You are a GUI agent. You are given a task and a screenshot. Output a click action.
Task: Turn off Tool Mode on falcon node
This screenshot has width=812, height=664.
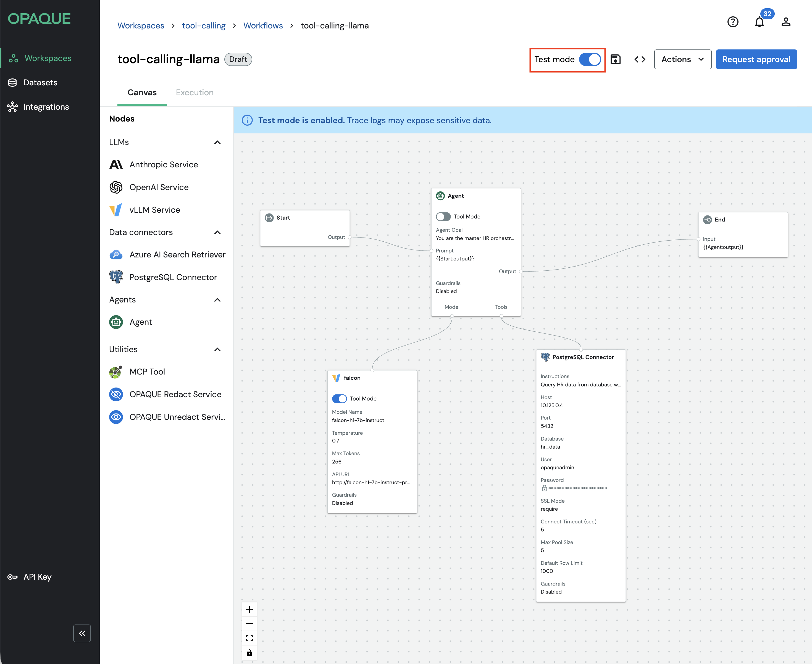pos(339,399)
